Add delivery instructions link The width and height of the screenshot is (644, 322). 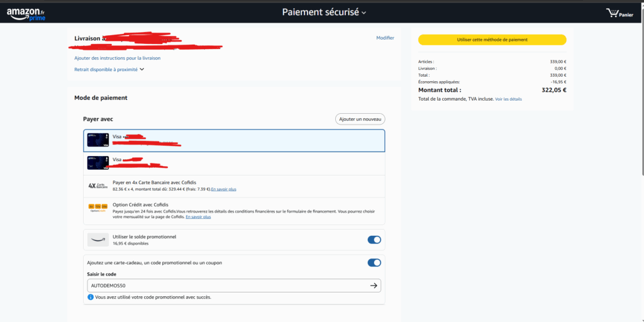pyautogui.click(x=118, y=58)
